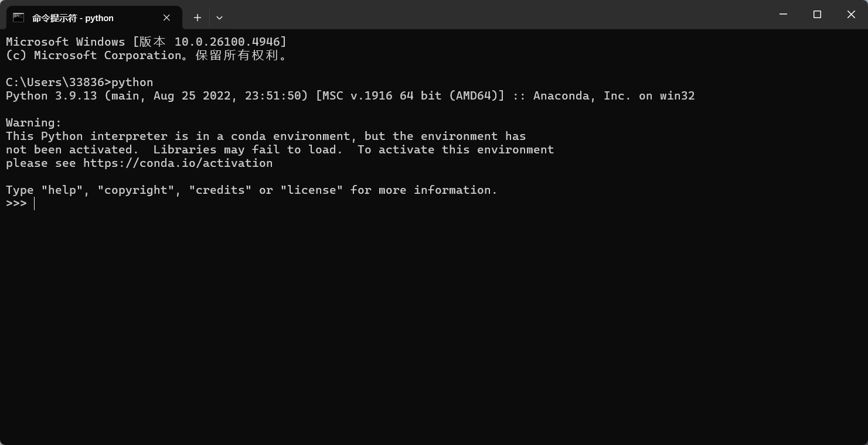Screen dimensions: 868x445
Task: Click the "Microsoft Windows" version header text
Action: point(66,42)
